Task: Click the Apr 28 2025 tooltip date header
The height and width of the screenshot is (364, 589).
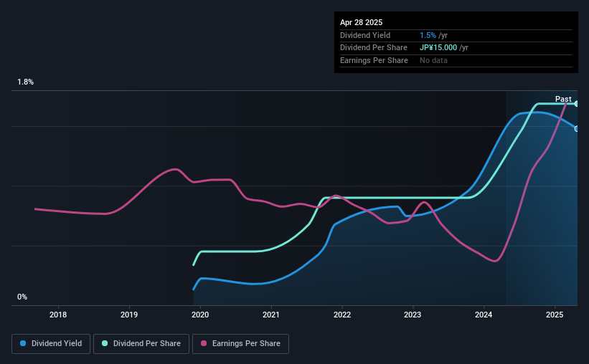Action: (361, 22)
